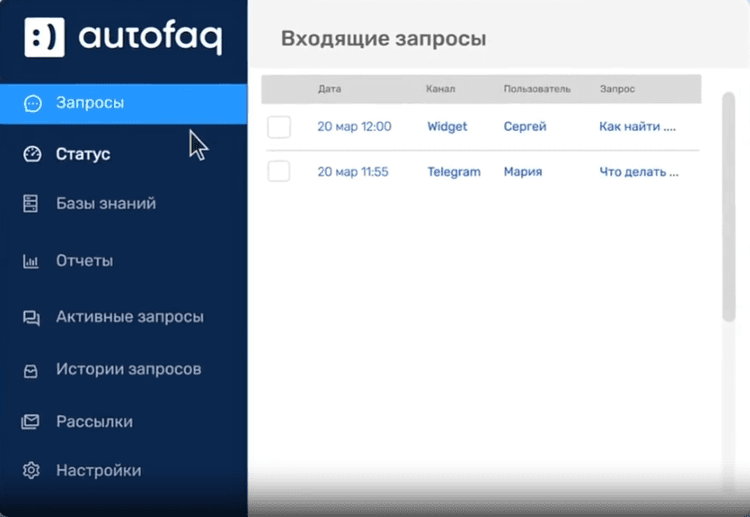Click the database icon beside Базы знаний

(31, 203)
